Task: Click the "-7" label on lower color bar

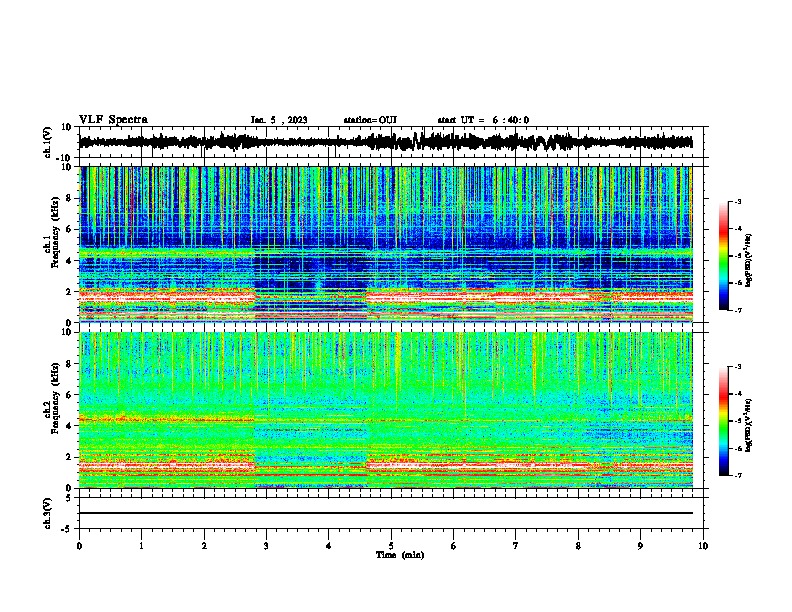Action: pos(737,476)
